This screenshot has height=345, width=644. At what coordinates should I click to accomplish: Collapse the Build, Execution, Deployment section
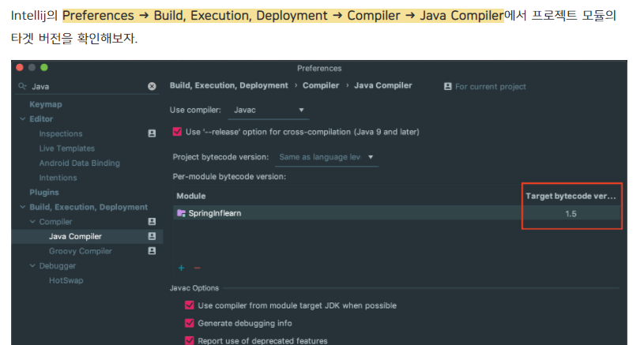[x=23, y=207]
